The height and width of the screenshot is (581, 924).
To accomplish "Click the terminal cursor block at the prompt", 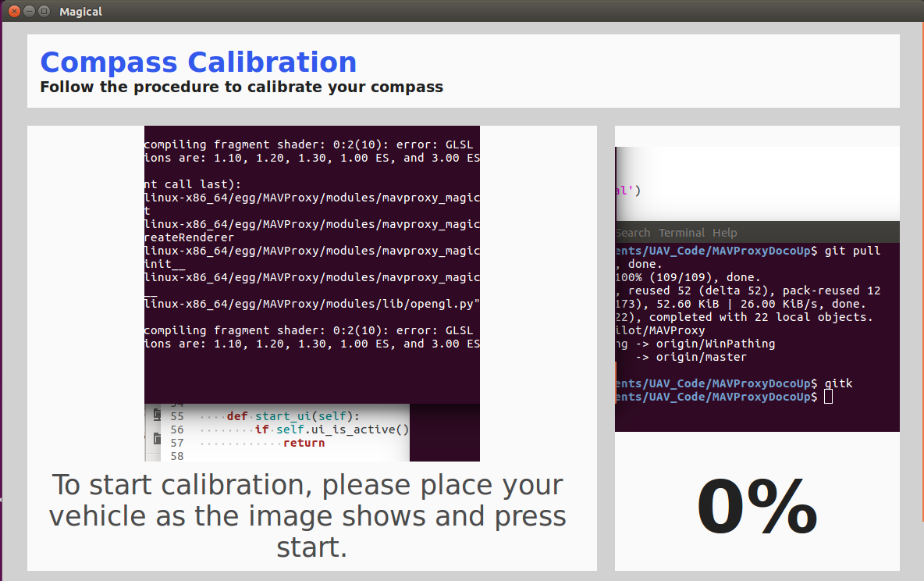I will 828,397.
